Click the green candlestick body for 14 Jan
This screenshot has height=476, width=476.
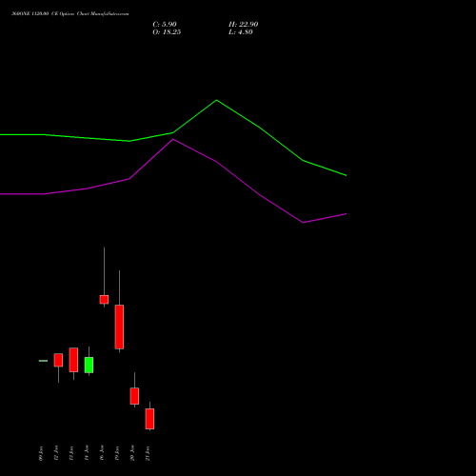point(89,365)
